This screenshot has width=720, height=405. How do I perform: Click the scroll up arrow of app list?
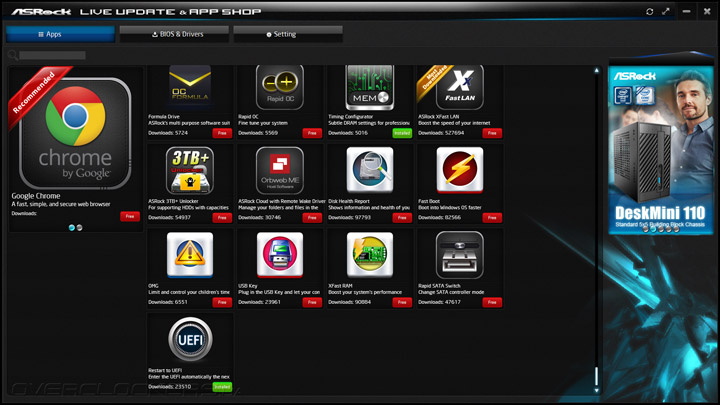tap(596, 70)
